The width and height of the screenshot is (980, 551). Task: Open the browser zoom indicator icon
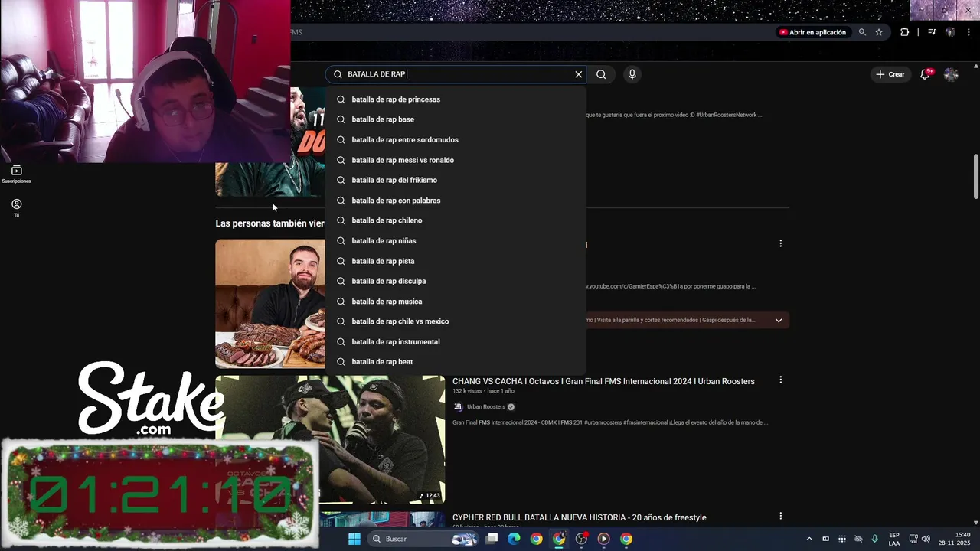(x=862, y=32)
